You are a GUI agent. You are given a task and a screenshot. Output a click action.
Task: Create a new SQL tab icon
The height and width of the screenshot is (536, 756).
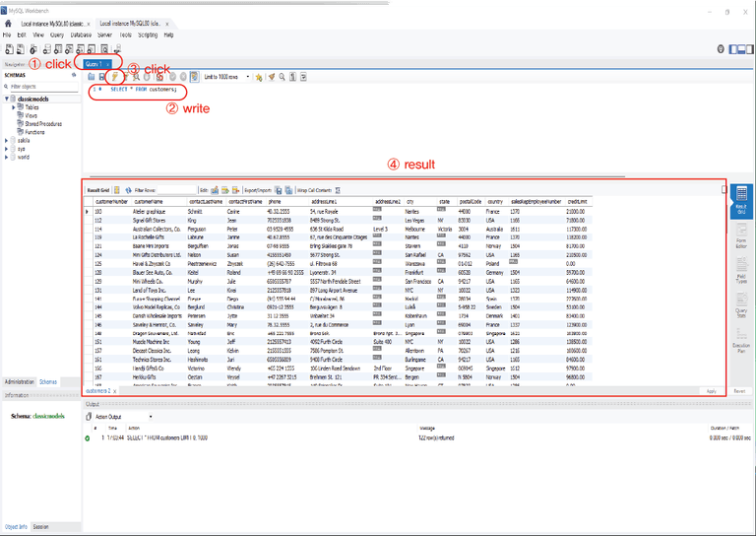pyautogui.click(x=9, y=49)
